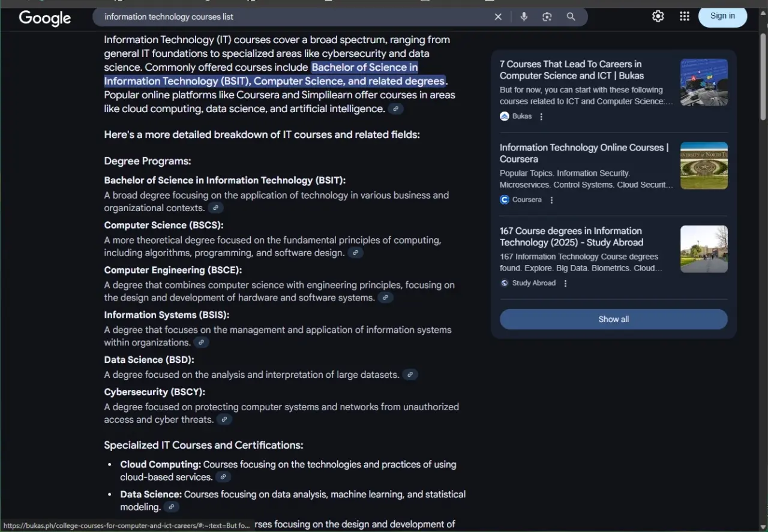Open Google apps grid icon
Image resolution: width=768 pixels, height=532 pixels.
pos(685,16)
